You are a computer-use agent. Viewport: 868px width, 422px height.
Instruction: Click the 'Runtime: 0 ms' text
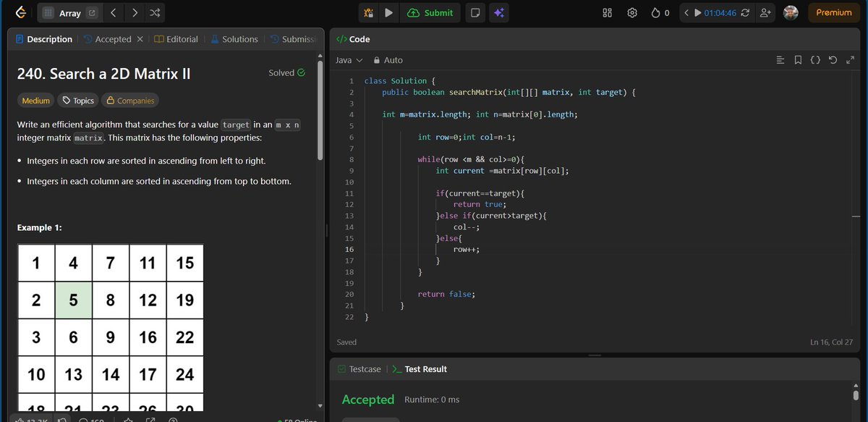[x=432, y=400]
